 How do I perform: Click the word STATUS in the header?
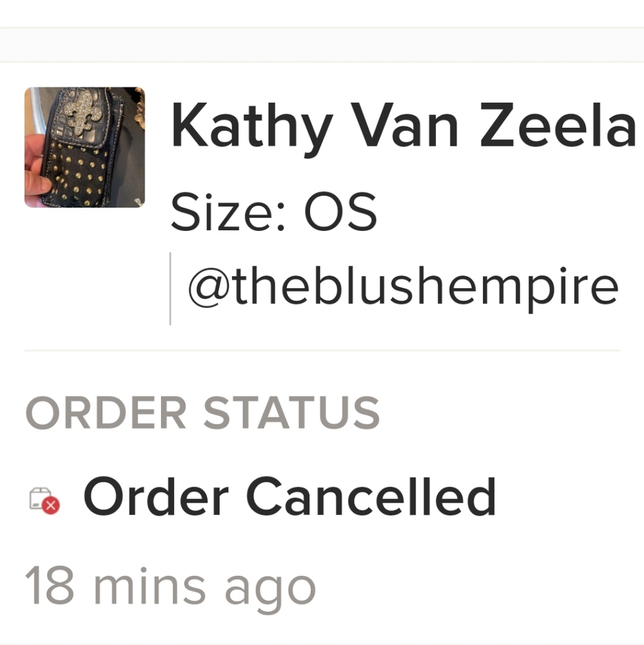coord(291,413)
